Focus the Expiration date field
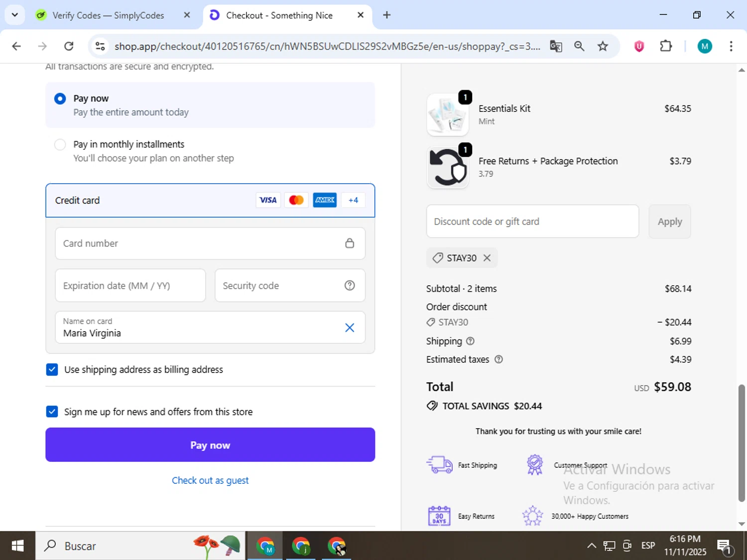The width and height of the screenshot is (747, 560). coord(130,286)
